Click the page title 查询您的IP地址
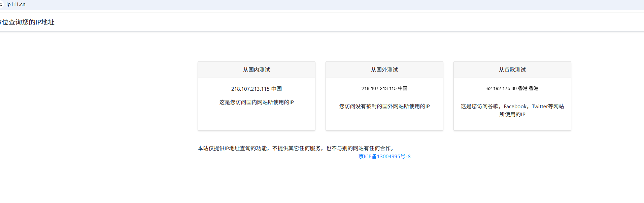Screen dimensions: 644x203 pyautogui.click(x=28, y=22)
